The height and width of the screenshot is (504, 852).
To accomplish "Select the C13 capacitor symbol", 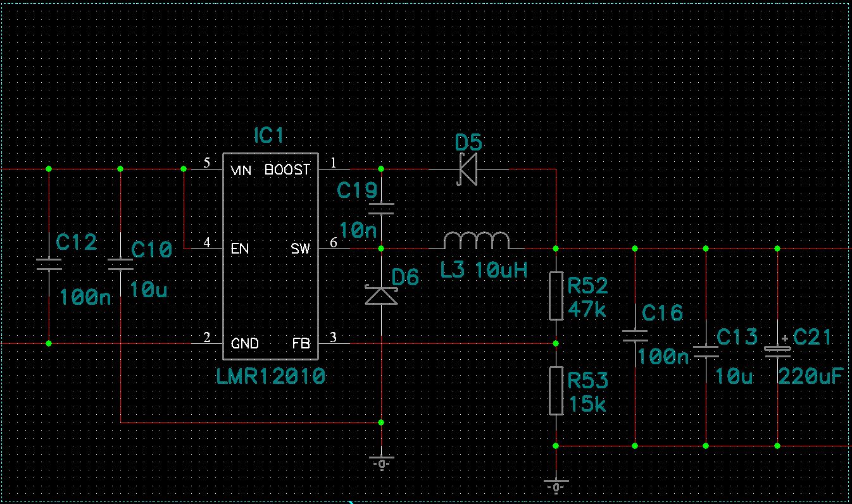I will 706,351.
